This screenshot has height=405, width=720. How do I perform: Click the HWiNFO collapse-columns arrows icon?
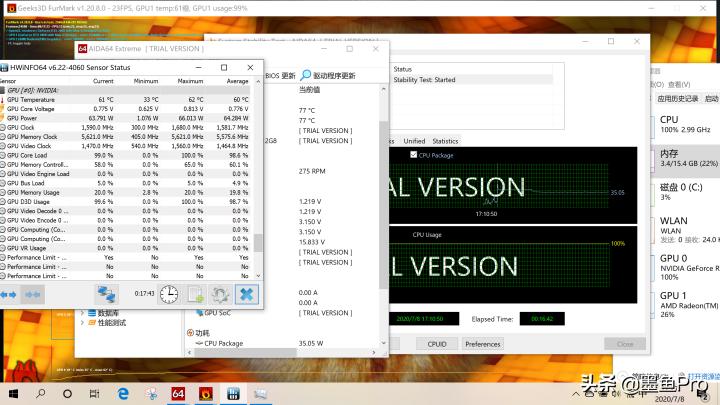coord(33,294)
